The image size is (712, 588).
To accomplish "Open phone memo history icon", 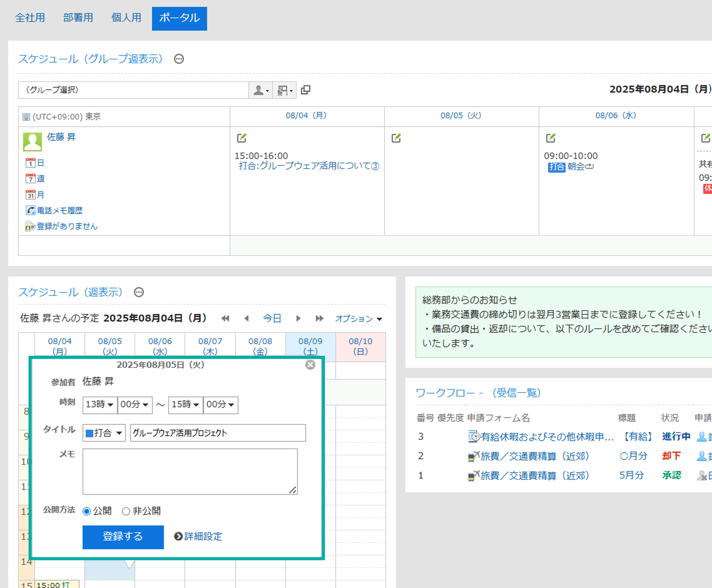I will tap(30, 210).
